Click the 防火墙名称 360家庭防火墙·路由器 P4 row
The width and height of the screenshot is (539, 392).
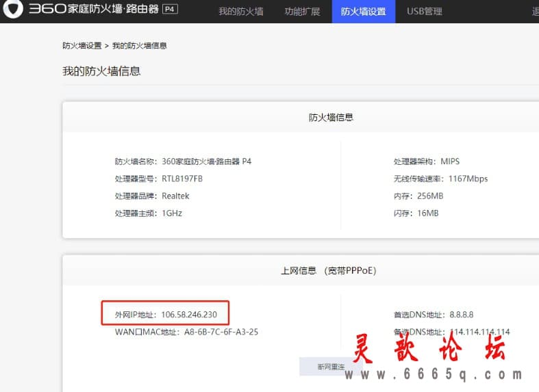(183, 161)
